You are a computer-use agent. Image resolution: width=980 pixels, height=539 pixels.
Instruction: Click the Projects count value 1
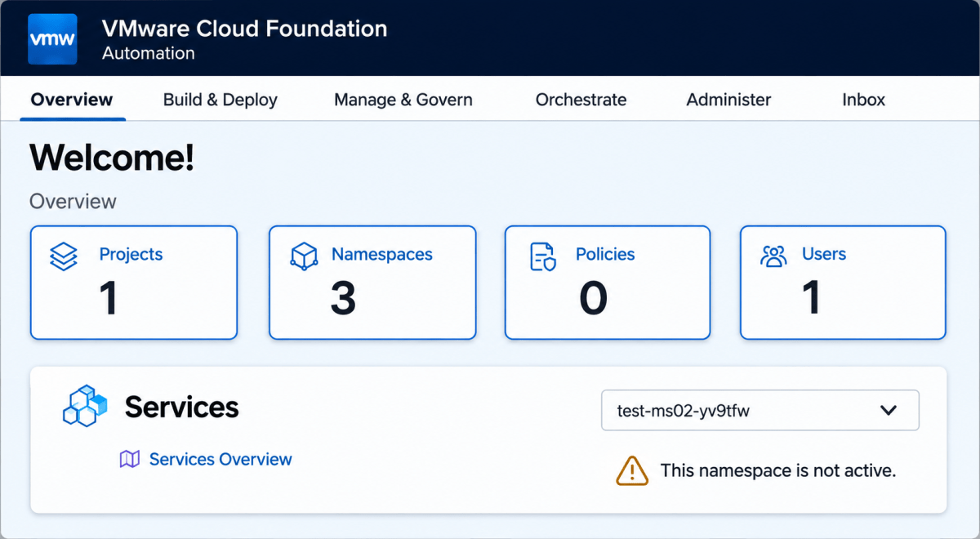109,298
